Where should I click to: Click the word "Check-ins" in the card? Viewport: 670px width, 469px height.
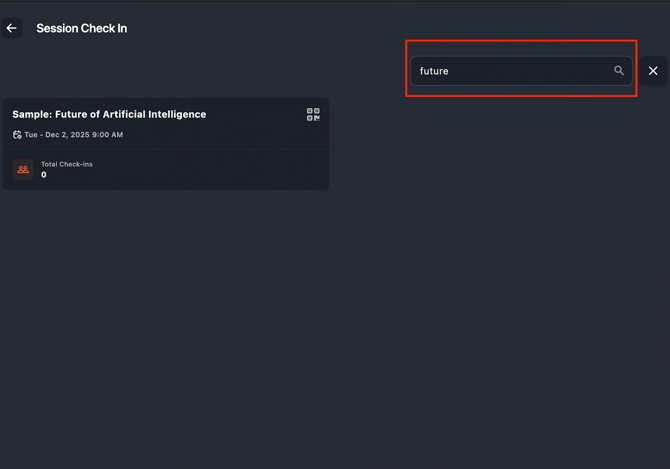pos(76,164)
